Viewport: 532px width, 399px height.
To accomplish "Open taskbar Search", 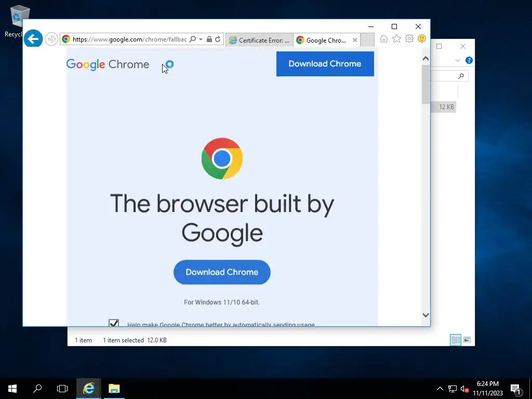I will [37, 389].
